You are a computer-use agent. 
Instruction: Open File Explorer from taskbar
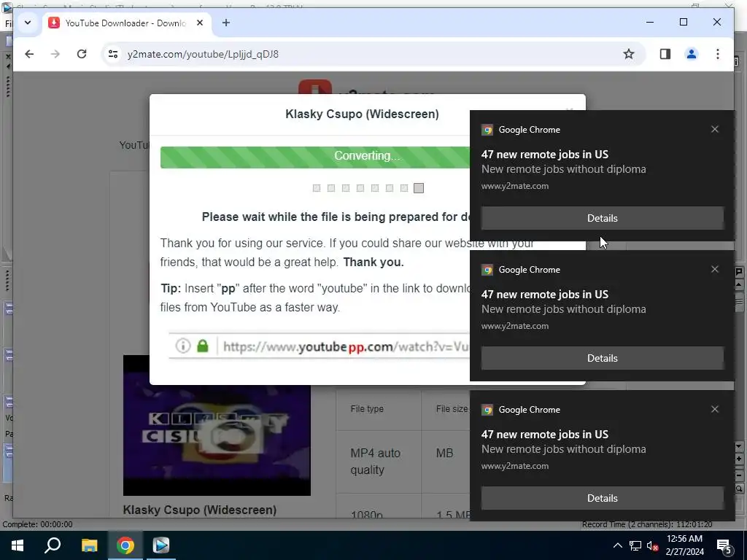pyautogui.click(x=89, y=545)
